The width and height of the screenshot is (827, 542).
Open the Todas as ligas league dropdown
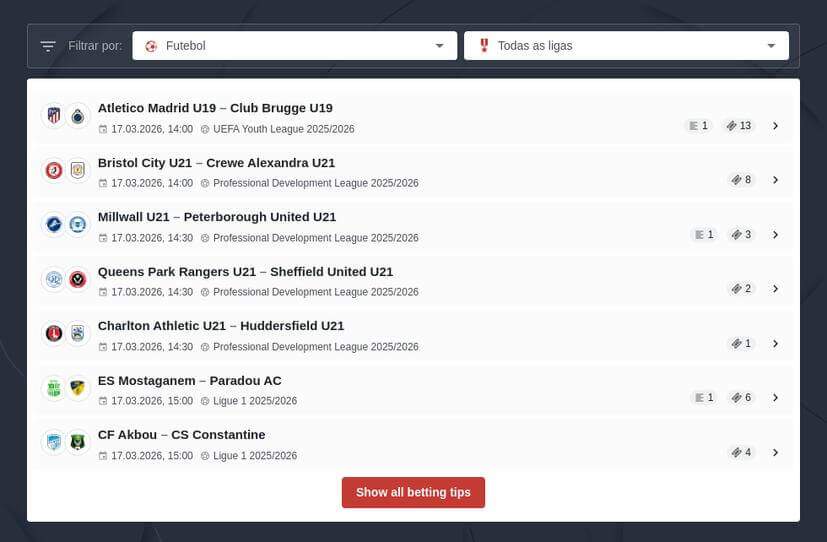click(626, 46)
